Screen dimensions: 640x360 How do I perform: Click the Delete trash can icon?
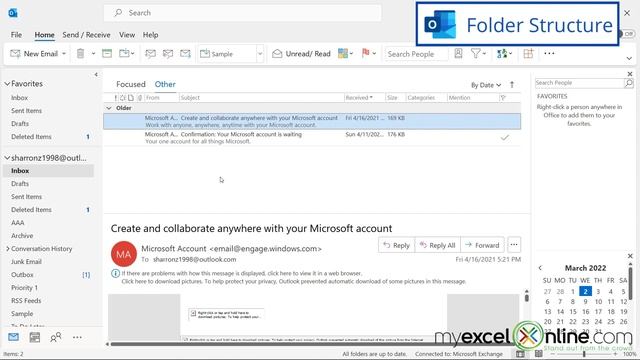80,53
